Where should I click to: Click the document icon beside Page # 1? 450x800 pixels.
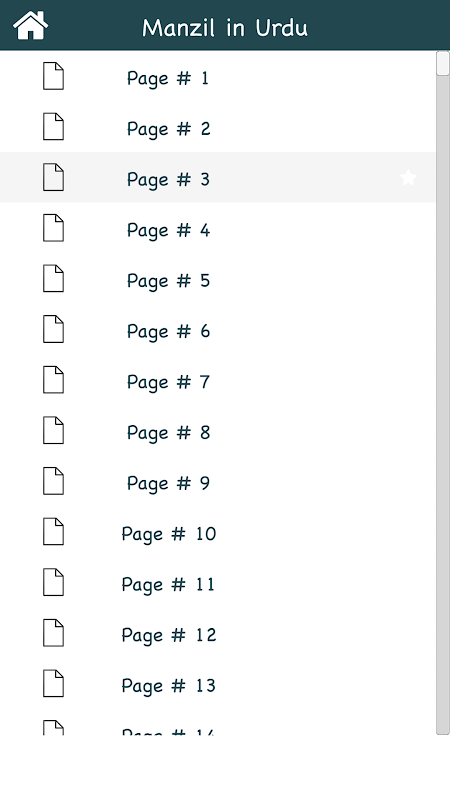[x=53, y=76]
